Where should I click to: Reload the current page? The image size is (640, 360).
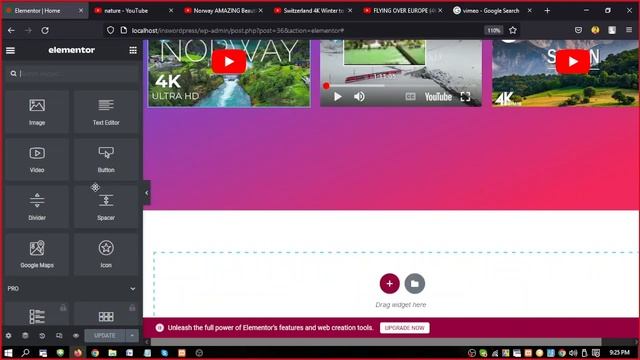pos(45,30)
